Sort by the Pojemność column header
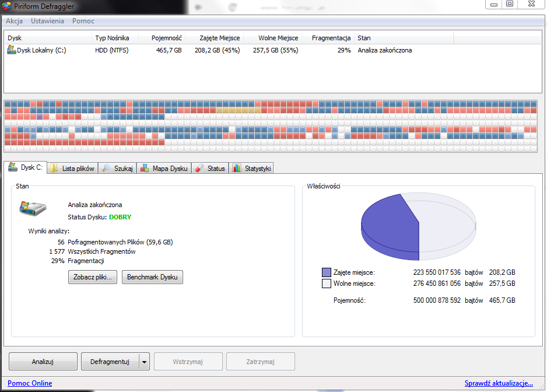This screenshot has height=392, width=547. coord(162,38)
